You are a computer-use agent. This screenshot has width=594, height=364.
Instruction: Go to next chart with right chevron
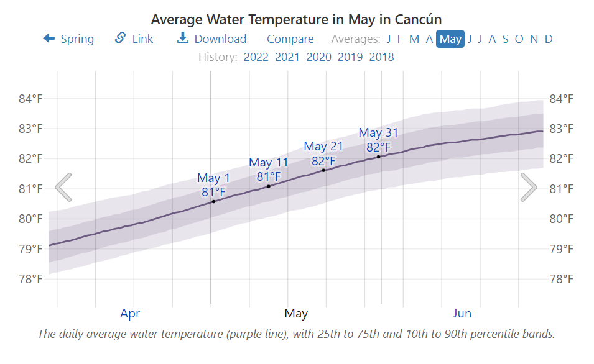click(x=528, y=187)
